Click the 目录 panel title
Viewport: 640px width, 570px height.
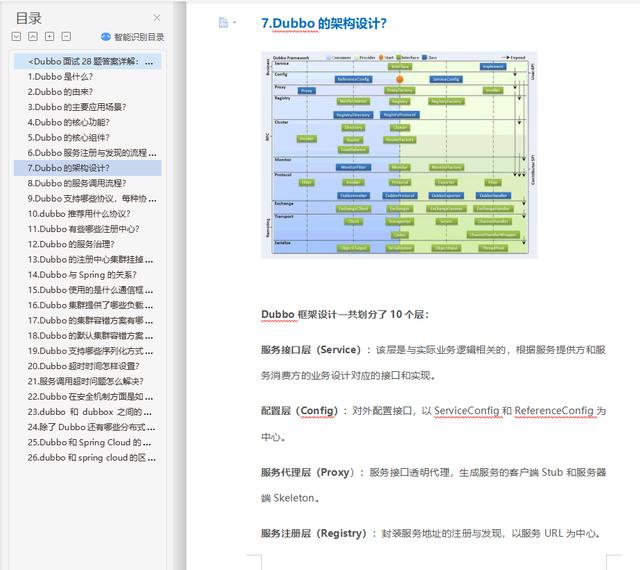[x=29, y=18]
